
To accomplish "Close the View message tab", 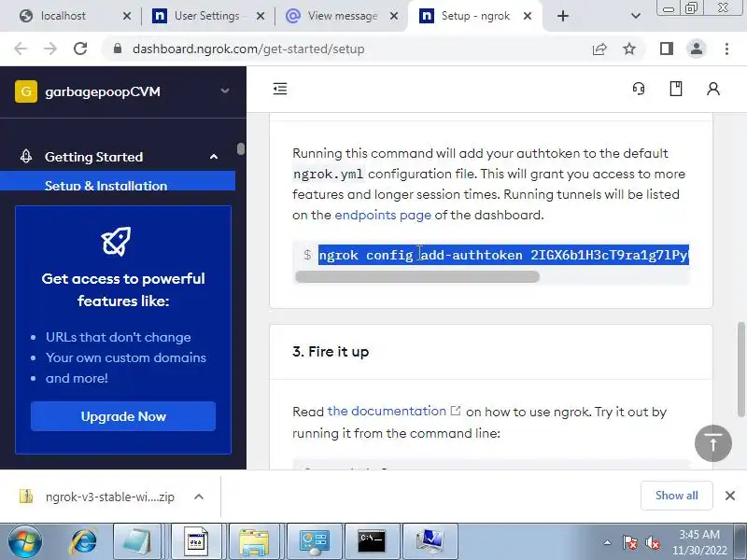I will [394, 16].
